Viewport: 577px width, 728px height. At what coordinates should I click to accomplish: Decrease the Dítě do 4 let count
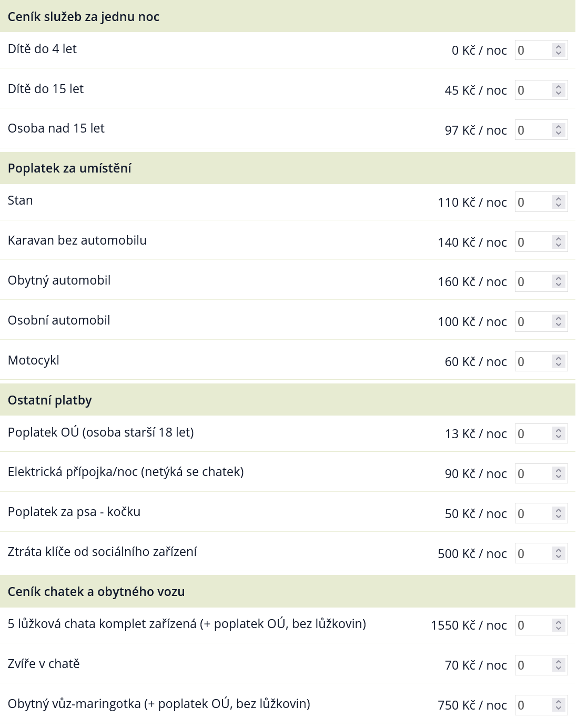[559, 53]
